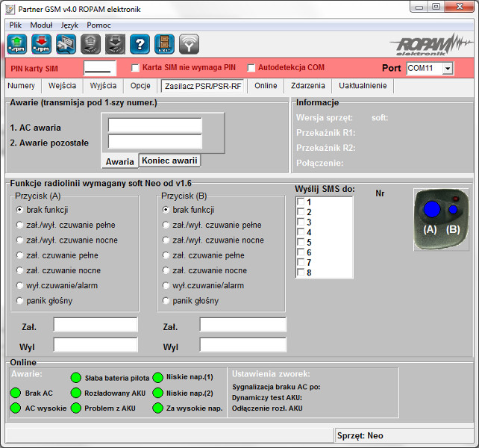Open the Język menu
The width and height of the screenshot is (479, 448).
click(x=69, y=25)
